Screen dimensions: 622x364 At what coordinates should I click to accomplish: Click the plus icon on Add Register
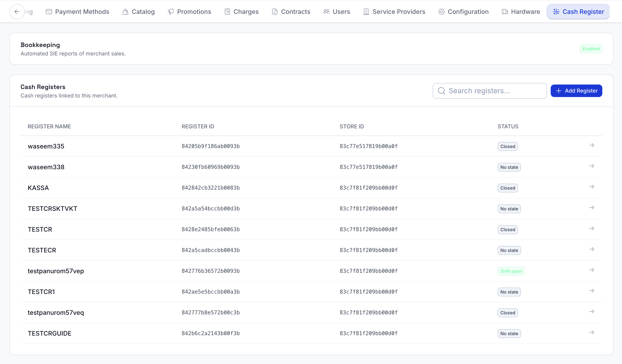[559, 91]
